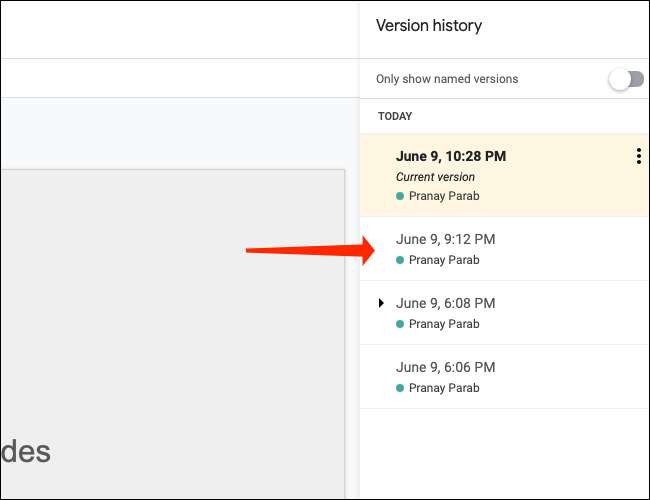This screenshot has width=650, height=500.
Task: Click the June 9, 6:08 PM timestamp
Action: click(445, 303)
